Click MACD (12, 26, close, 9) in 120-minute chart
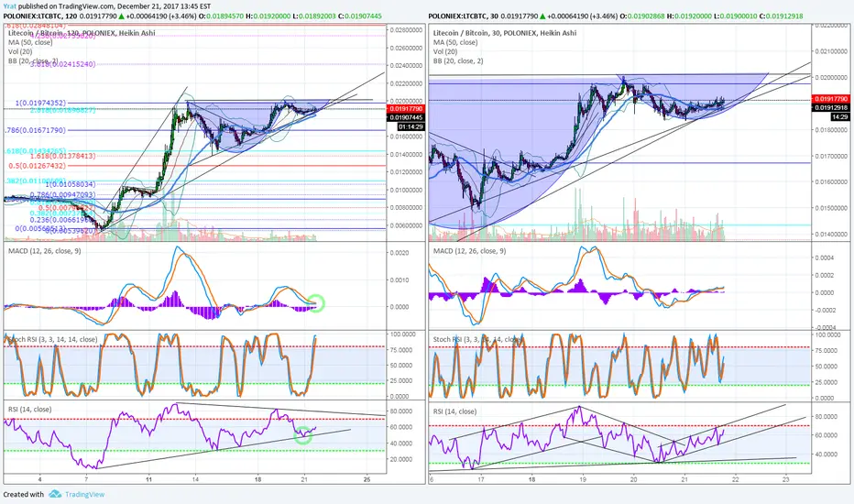The image size is (854, 504). pyautogui.click(x=45, y=251)
